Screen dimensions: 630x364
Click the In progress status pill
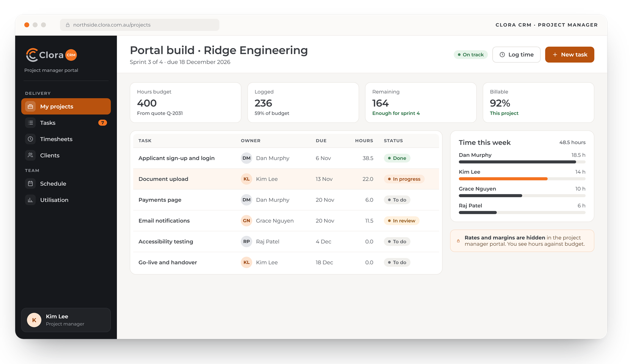[x=404, y=179]
